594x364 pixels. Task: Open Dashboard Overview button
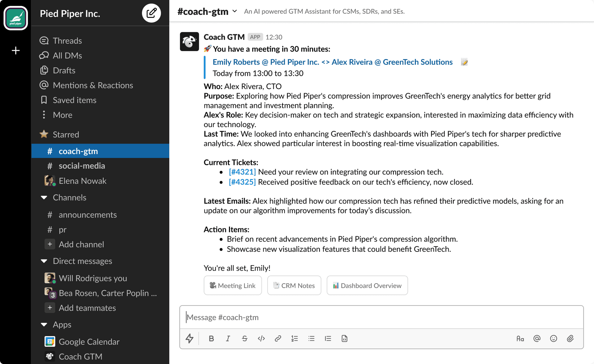click(367, 285)
